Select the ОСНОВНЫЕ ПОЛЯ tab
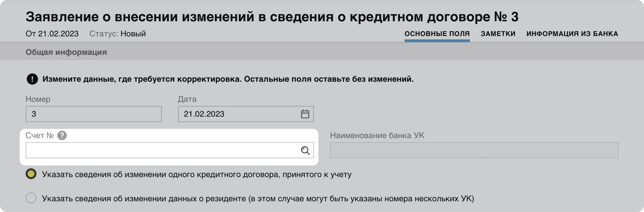The image size is (644, 212). tap(437, 34)
